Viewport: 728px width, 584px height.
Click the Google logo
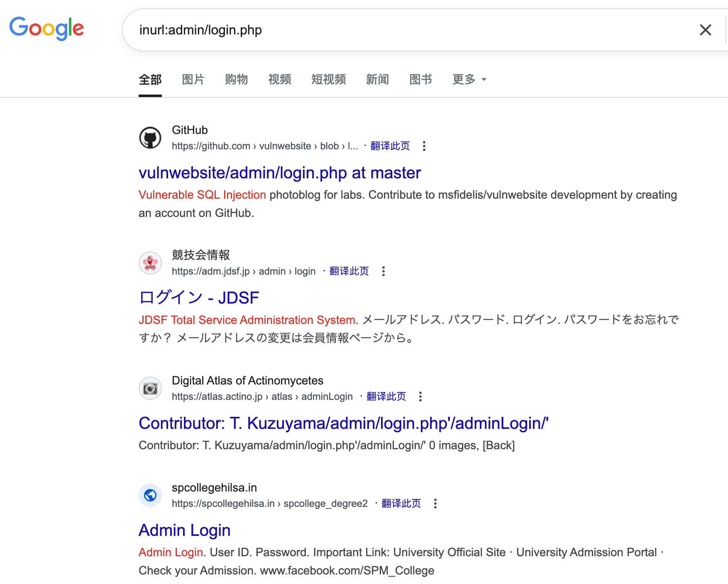(46, 28)
